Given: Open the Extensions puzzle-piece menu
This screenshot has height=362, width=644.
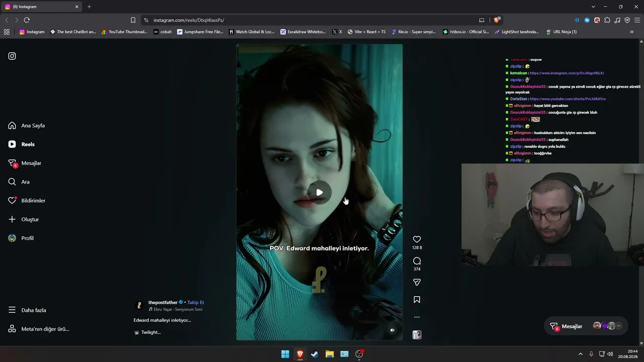Looking at the screenshot, I should click(x=607, y=20).
